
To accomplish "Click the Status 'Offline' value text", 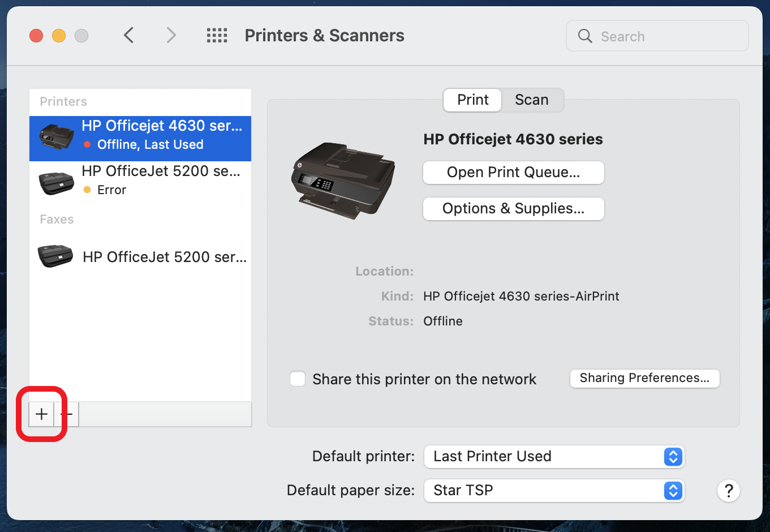I will (x=443, y=321).
